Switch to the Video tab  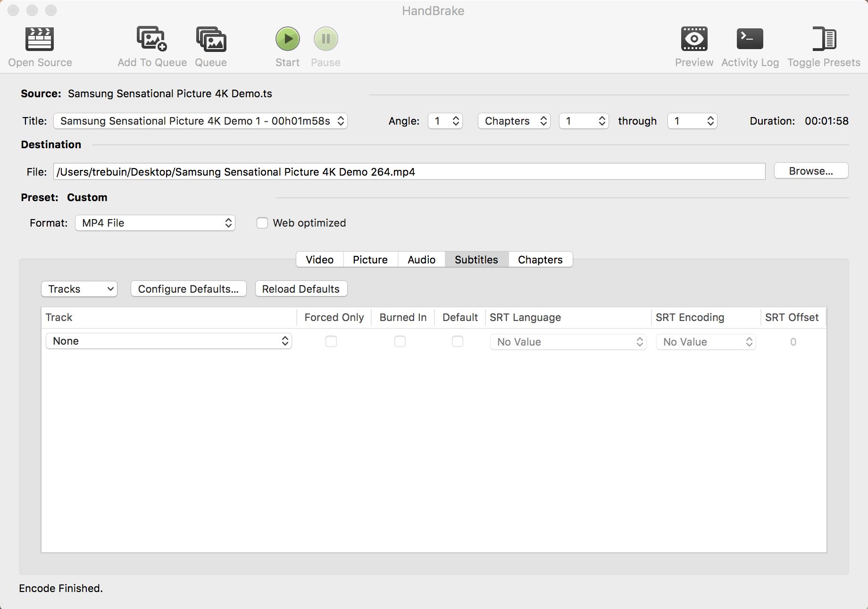pos(319,260)
